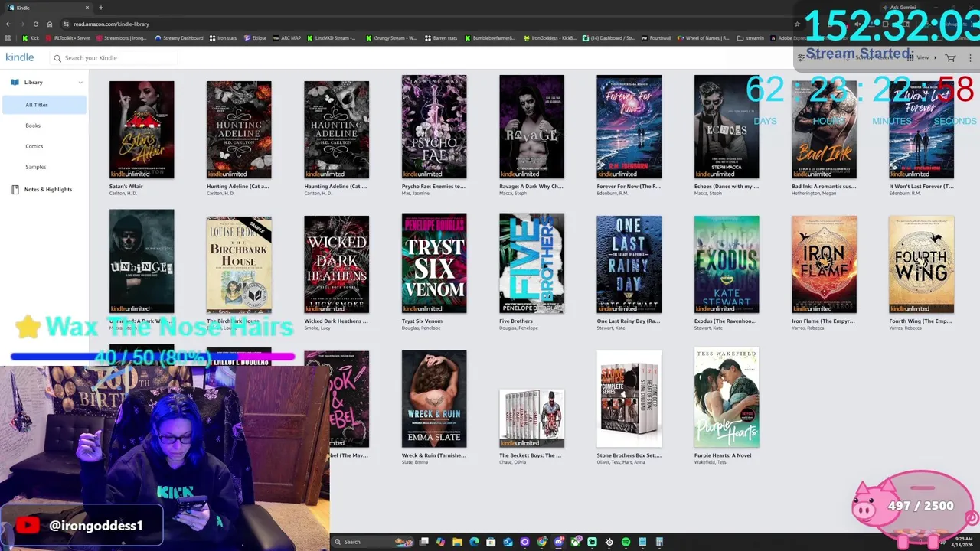Click the Notes & Highlights notebook icon

15,189
